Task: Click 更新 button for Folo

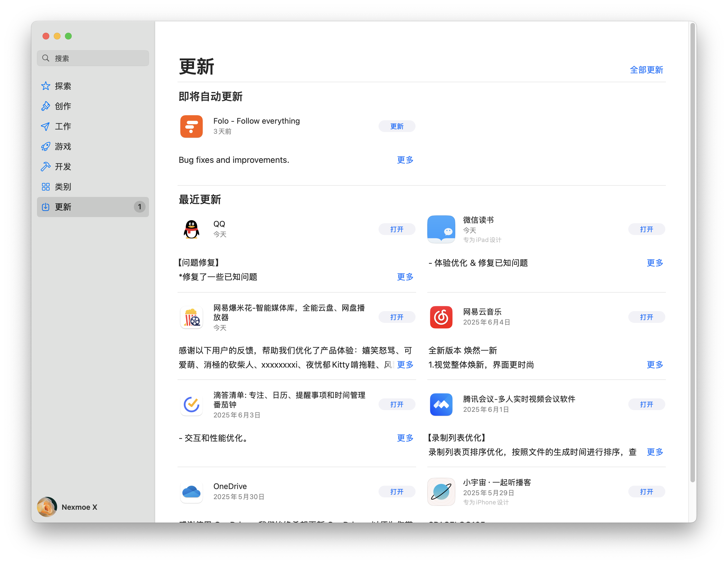Action: [397, 126]
